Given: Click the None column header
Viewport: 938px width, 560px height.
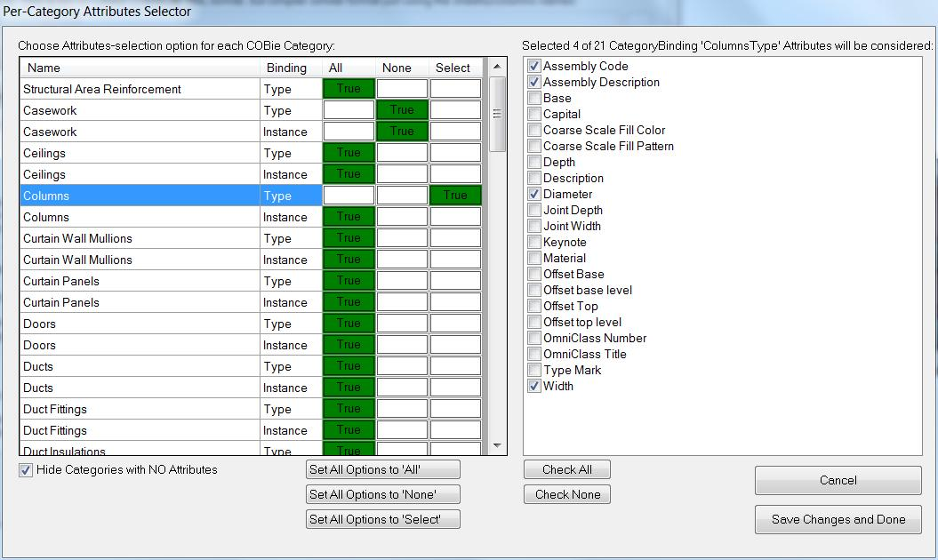Looking at the screenshot, I should click(x=402, y=68).
